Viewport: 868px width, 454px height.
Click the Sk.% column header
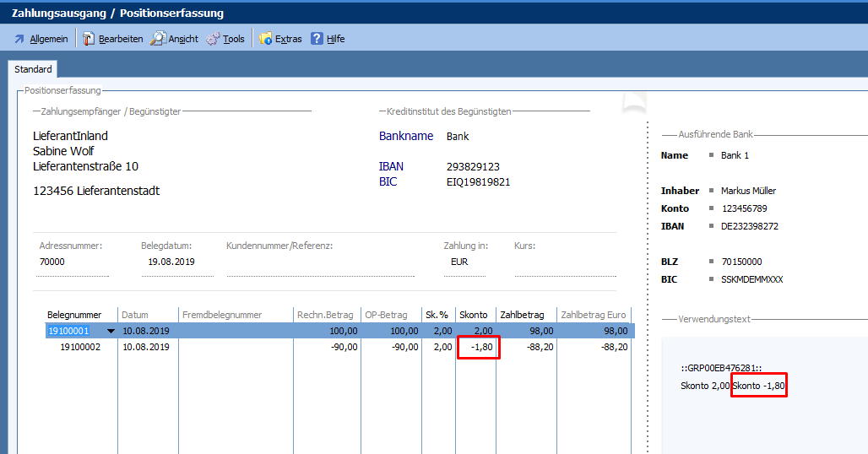(x=437, y=315)
